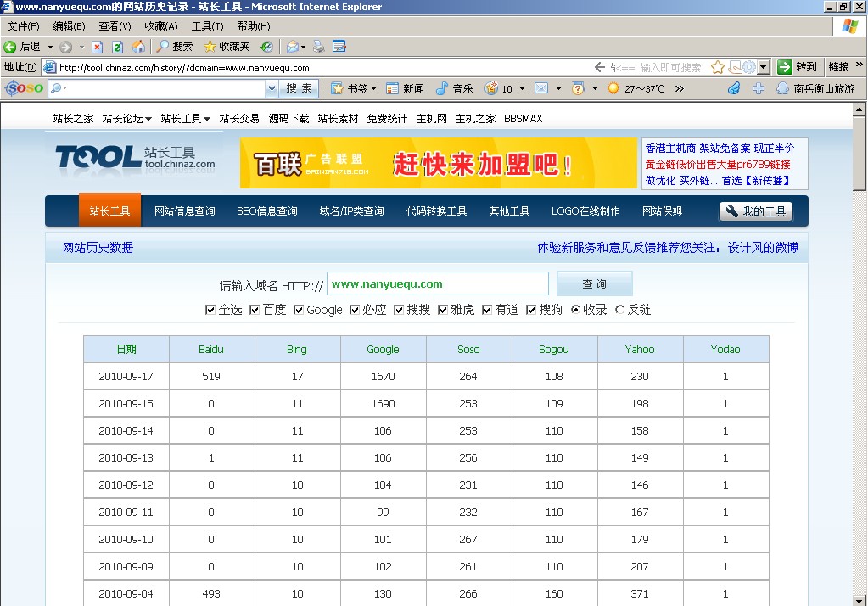Click the Edit page icon
Viewport: 868px width, 606px height.
tap(339, 47)
